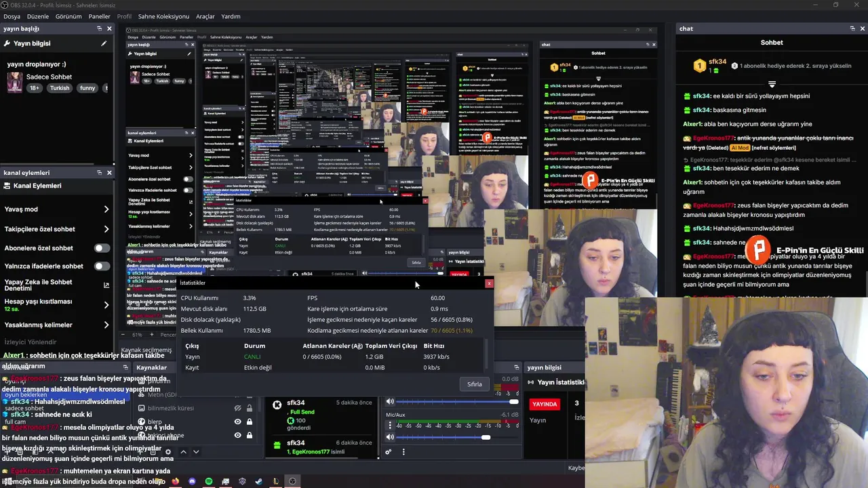Mute the Mic/Aux speaker icon
Image resolution: width=868 pixels, height=488 pixels.
[x=390, y=437]
